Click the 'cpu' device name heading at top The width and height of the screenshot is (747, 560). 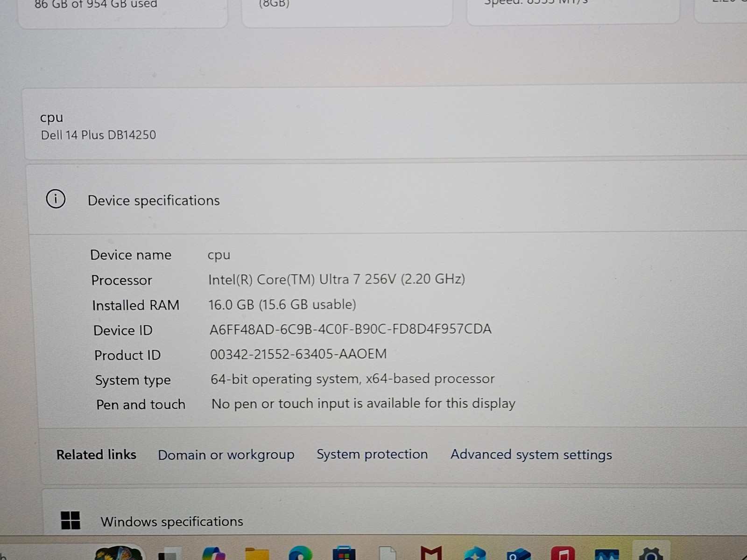(51, 118)
